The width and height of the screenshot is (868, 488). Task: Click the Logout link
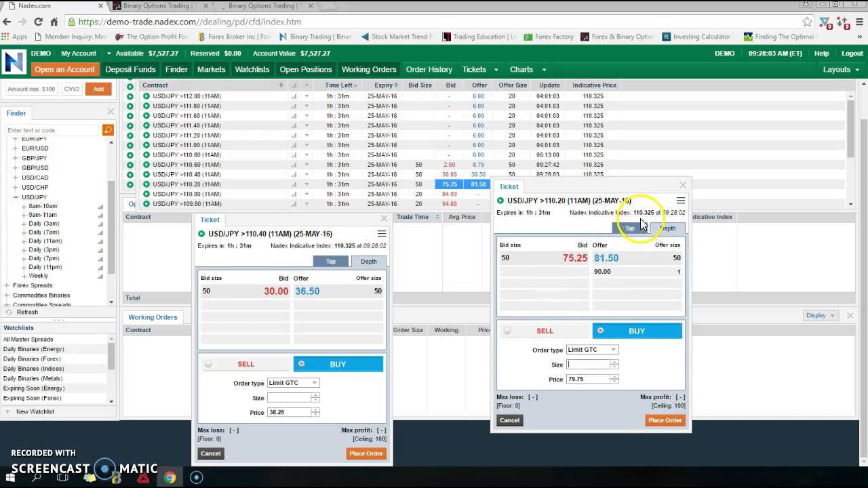[x=852, y=54]
